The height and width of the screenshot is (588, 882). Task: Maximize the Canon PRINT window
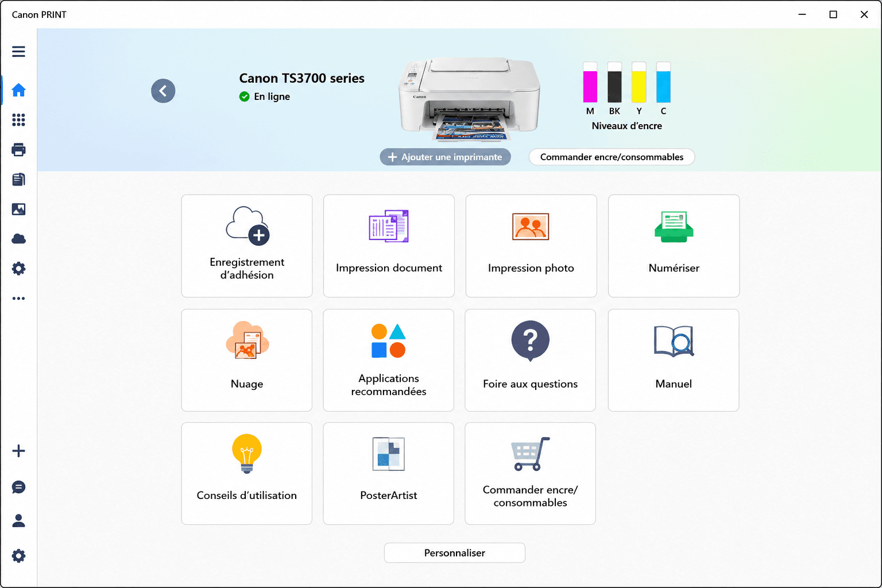833,14
